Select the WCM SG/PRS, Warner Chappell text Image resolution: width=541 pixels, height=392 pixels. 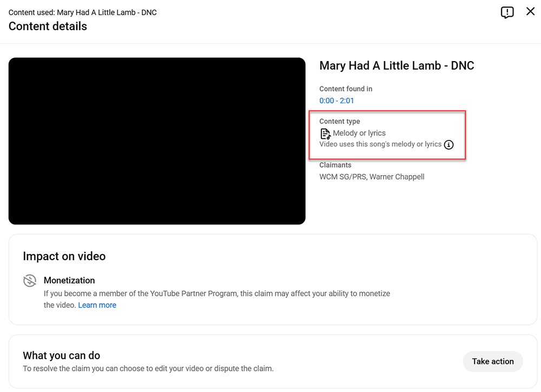pos(372,177)
